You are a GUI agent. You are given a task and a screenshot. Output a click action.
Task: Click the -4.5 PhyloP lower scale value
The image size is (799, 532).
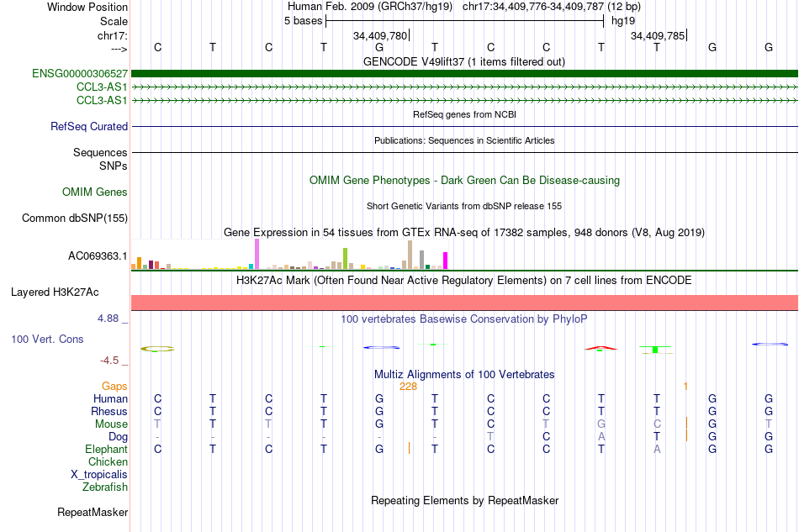click(109, 361)
